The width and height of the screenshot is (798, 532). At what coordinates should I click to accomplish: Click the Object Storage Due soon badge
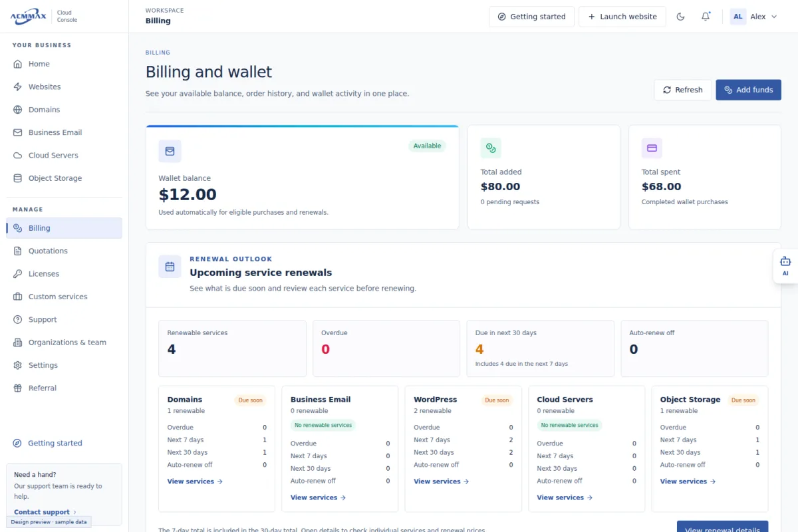(x=743, y=400)
